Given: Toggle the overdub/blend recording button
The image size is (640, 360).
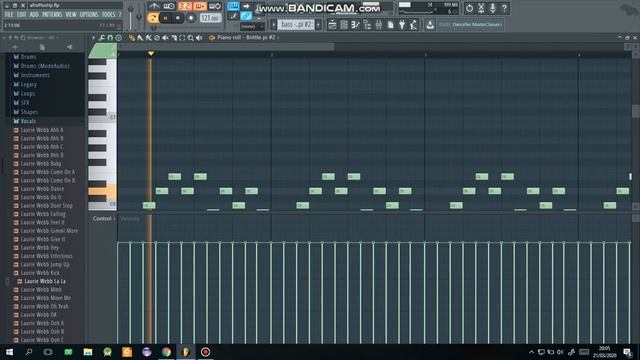Looking at the screenshot, I should point(200,6).
